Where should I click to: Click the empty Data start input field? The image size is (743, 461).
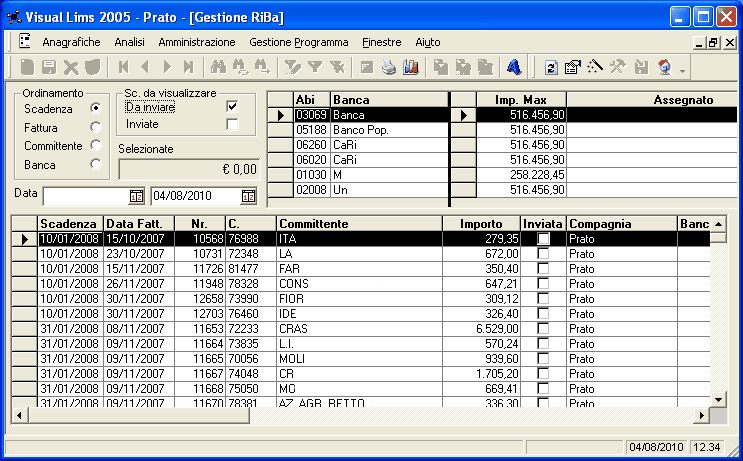click(85, 196)
